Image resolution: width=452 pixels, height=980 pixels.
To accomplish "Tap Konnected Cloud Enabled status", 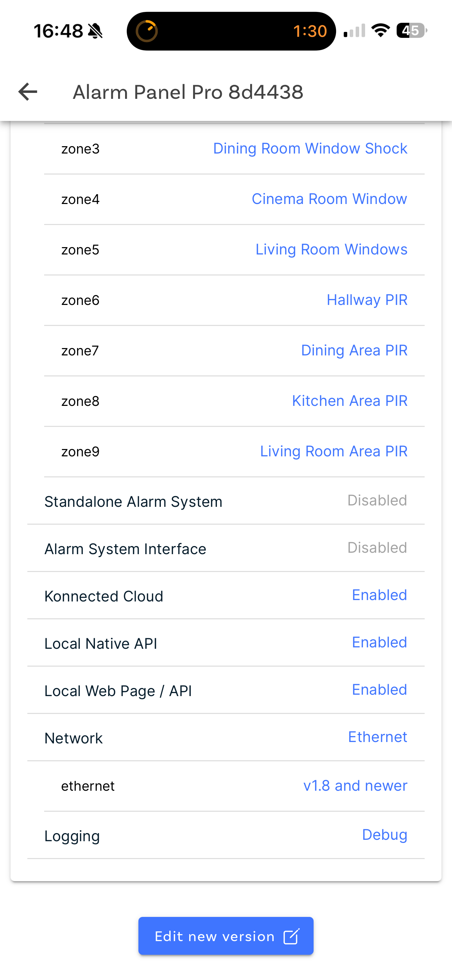I will click(379, 595).
